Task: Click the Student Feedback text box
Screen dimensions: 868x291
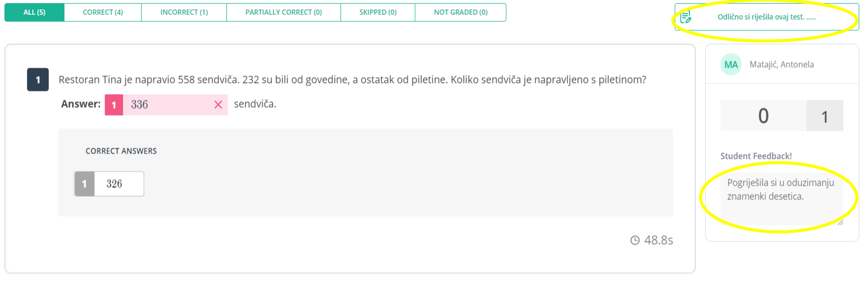Action: [x=781, y=197]
